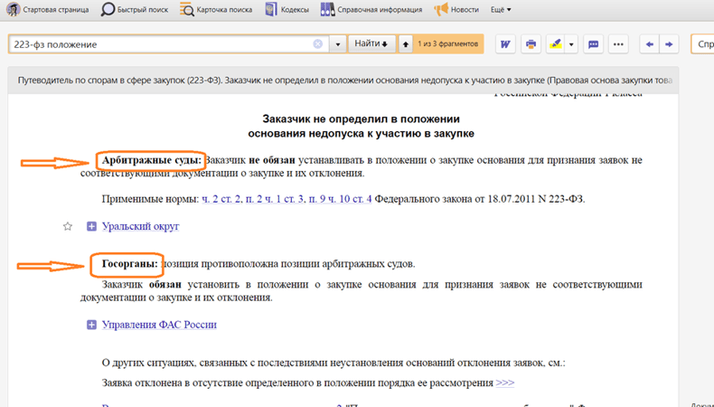This screenshot has width=714, height=407.
Task: Expand Уральский округ plus icon
Action: tap(92, 226)
